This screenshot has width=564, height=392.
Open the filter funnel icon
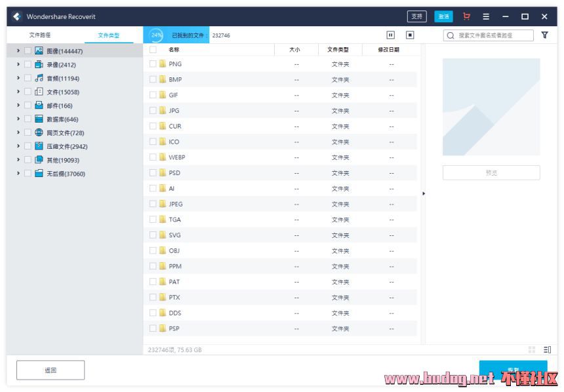(544, 35)
